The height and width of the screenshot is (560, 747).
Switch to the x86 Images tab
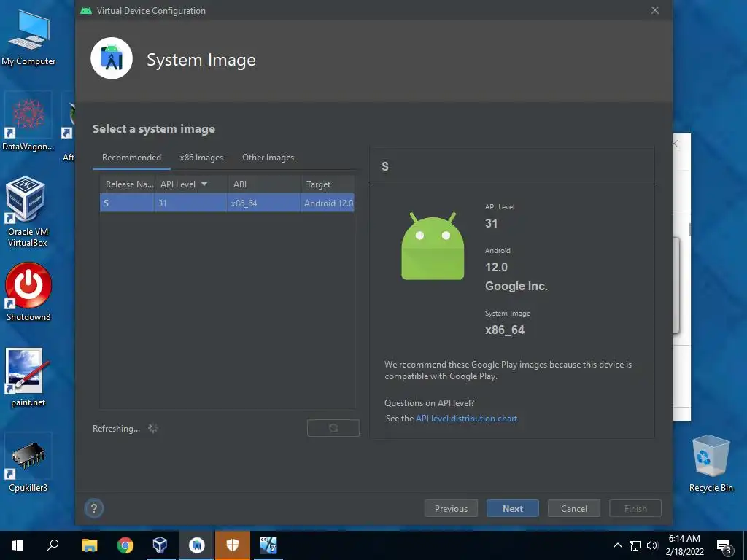click(201, 157)
